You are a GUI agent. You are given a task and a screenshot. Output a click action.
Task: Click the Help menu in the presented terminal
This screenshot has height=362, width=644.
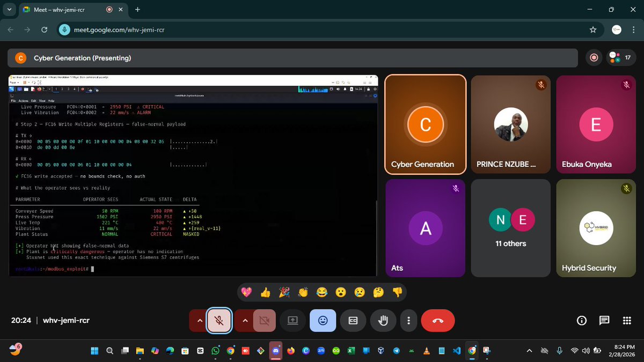click(x=51, y=101)
